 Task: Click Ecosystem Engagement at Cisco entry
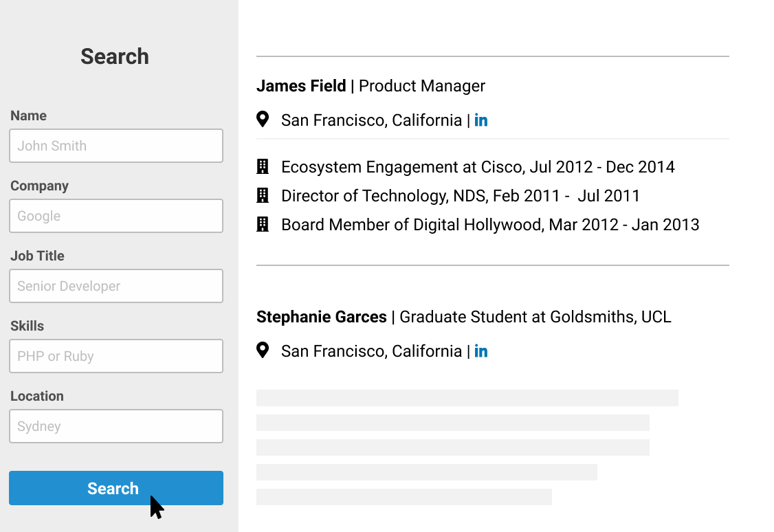click(x=478, y=167)
